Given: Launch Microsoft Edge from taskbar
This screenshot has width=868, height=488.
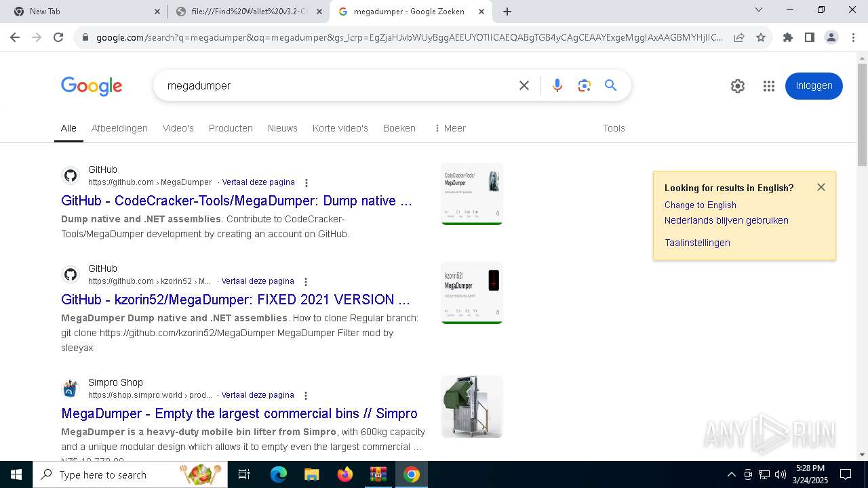Looking at the screenshot, I should 279,474.
